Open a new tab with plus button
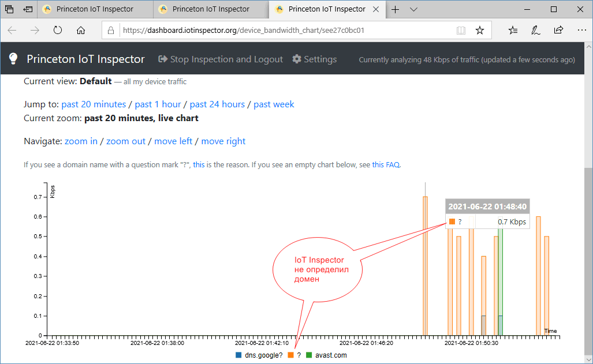The height and width of the screenshot is (364, 593). [x=395, y=9]
